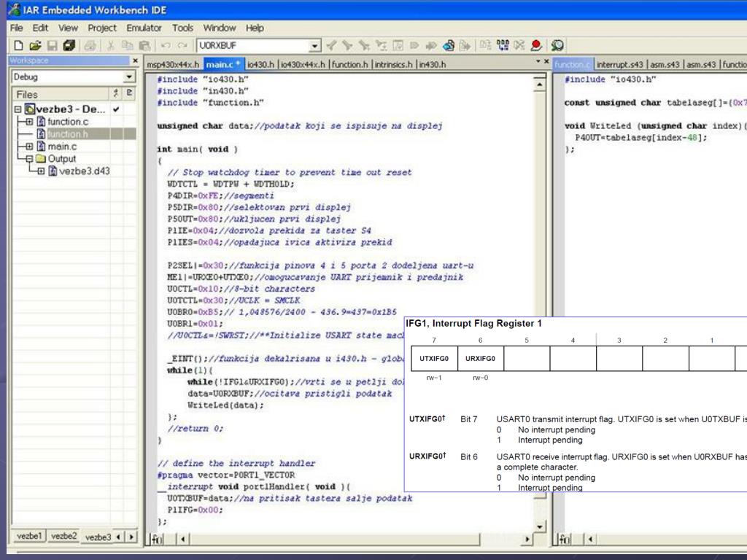Screen dimensions: 747x560
Task: Click the vezbe3.d43 file icon
Action: pyautogui.click(x=53, y=171)
